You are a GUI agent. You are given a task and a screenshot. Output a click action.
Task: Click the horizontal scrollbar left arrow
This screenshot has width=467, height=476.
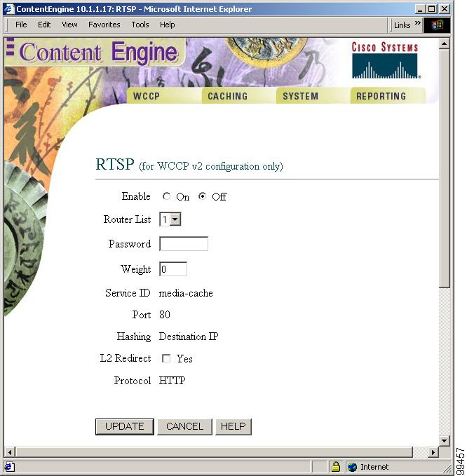10,452
